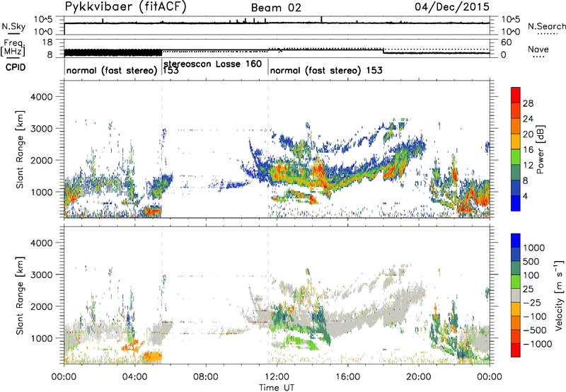Click the 'Pykkvibaer (fitACF)' title text

[125, 7]
